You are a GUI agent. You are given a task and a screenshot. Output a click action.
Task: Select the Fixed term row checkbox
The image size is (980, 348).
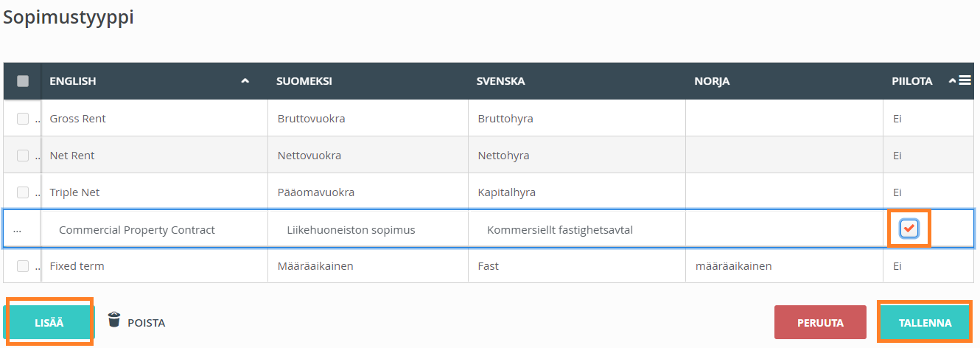[23, 266]
